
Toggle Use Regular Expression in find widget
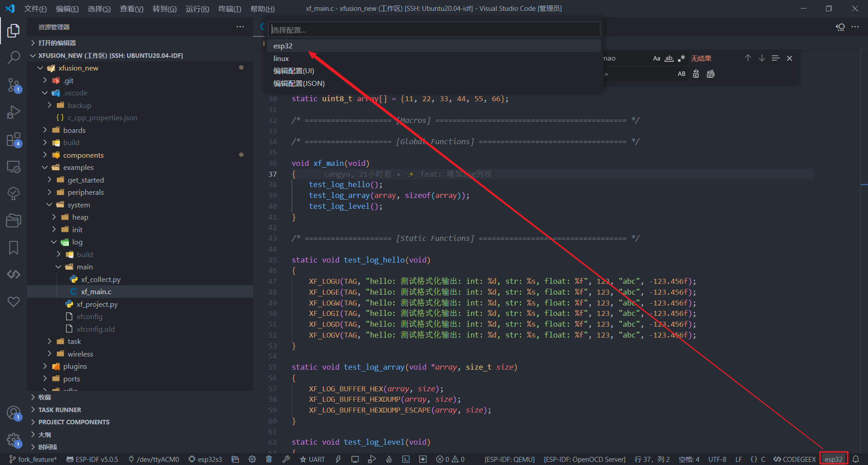(x=682, y=58)
